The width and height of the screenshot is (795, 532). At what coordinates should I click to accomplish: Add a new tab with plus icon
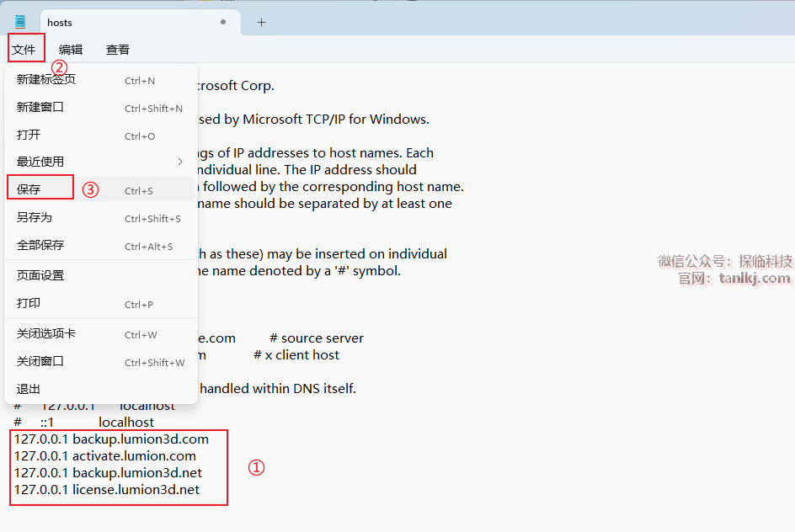click(261, 23)
